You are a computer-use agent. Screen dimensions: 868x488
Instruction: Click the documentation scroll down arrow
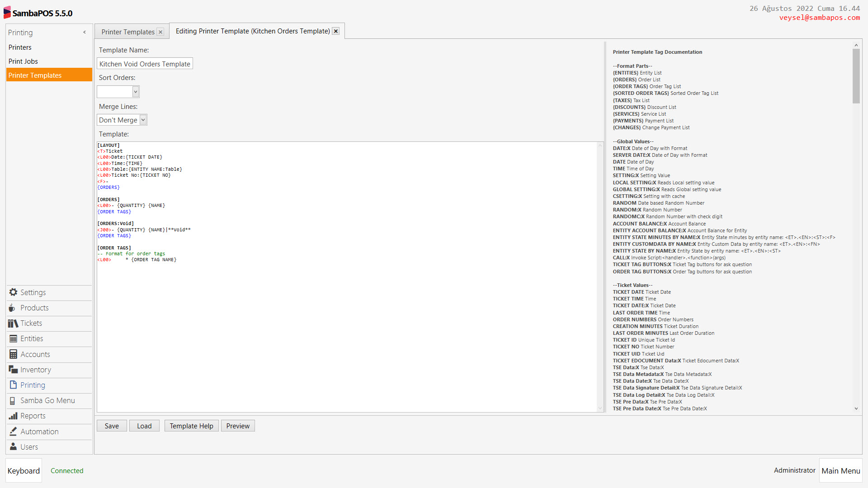(x=856, y=408)
